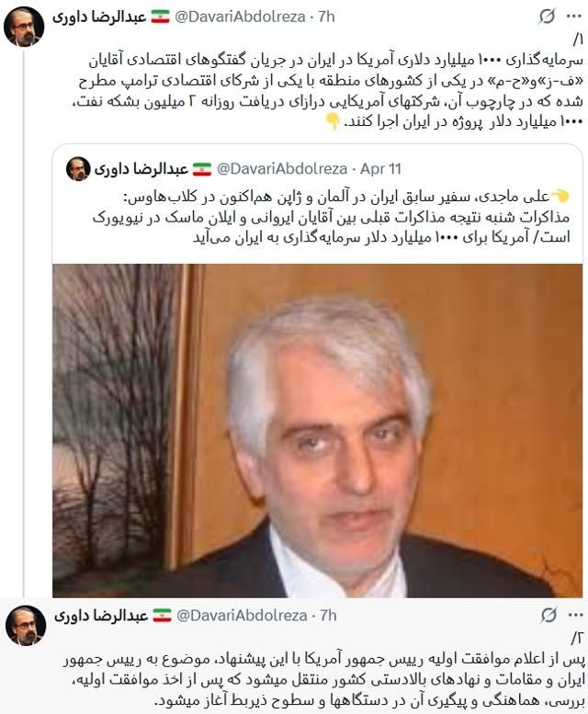Open the gray-haired man photo in quoted tweet
Viewport: 588px width, 714px height.
point(317,430)
